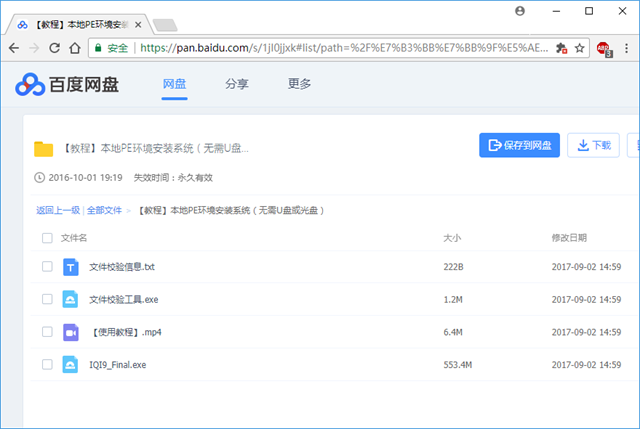Screen dimensions: 640x429
Task: Switch to the 分享 tab
Action: click(x=237, y=84)
